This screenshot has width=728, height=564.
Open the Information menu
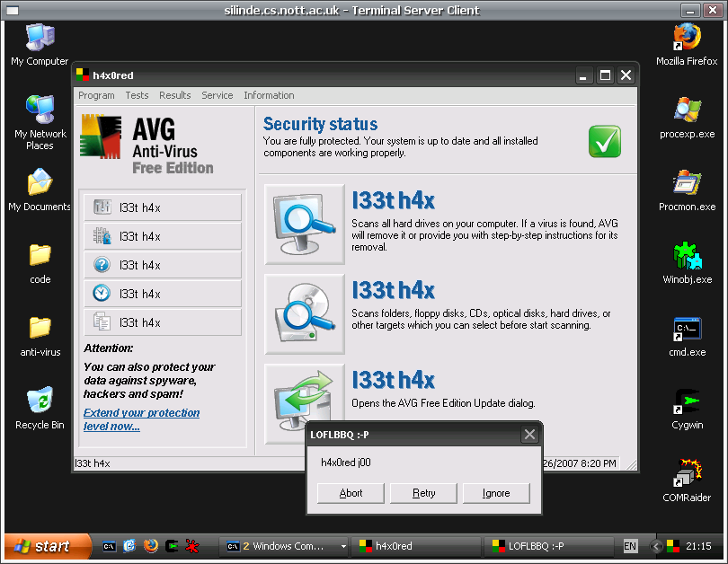[269, 95]
